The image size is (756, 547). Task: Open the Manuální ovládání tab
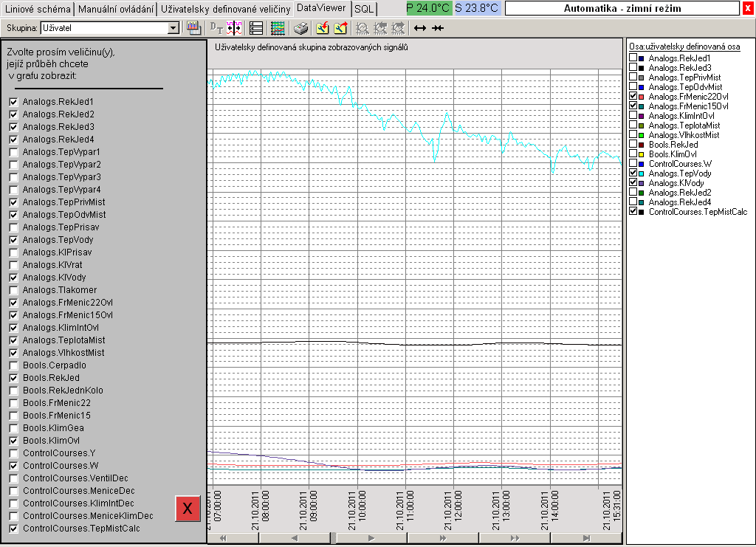[117, 9]
